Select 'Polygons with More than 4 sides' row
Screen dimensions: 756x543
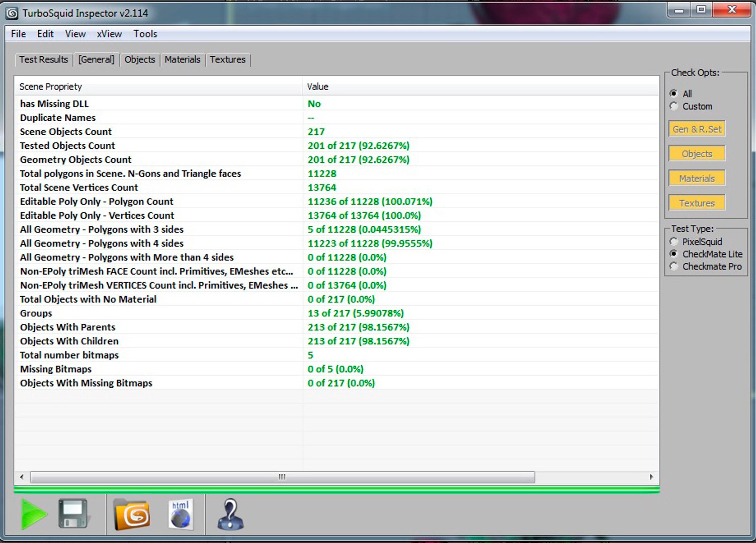click(x=337, y=257)
